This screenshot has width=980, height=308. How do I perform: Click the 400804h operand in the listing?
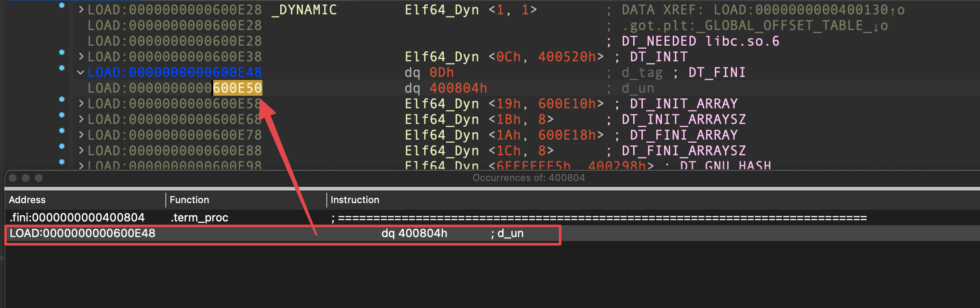pos(458,88)
